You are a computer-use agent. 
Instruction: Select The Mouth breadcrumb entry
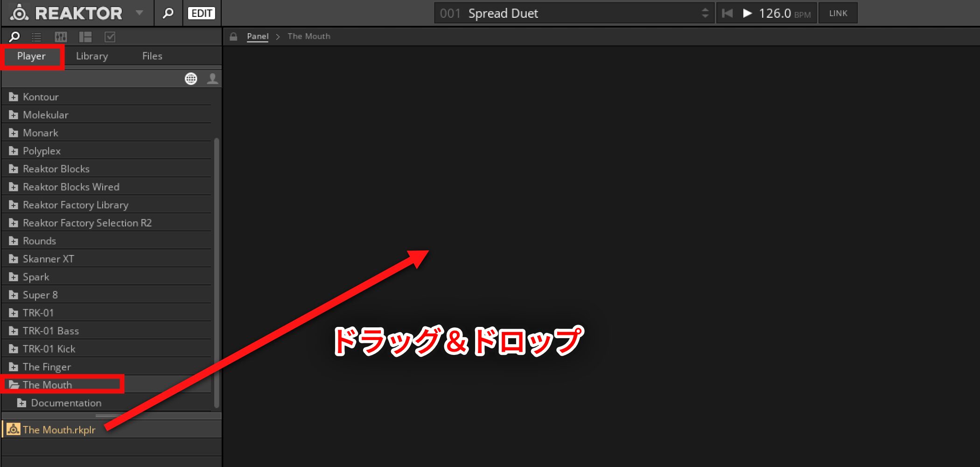(308, 36)
